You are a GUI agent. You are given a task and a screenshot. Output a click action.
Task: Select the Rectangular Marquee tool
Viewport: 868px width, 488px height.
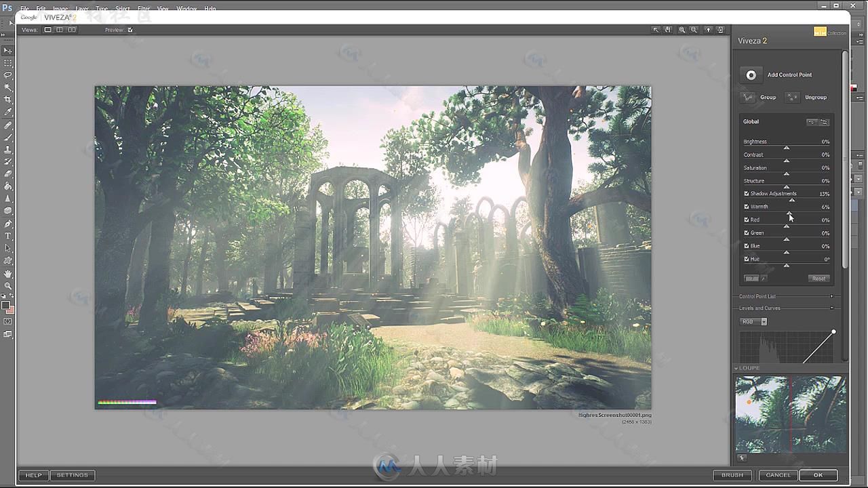pos(8,63)
